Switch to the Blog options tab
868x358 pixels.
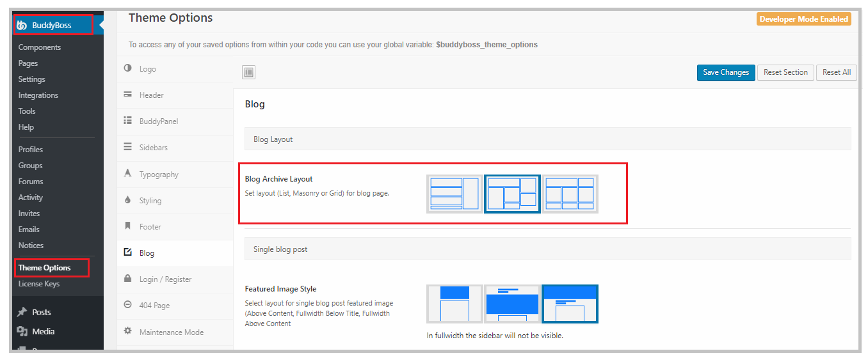pyautogui.click(x=175, y=253)
